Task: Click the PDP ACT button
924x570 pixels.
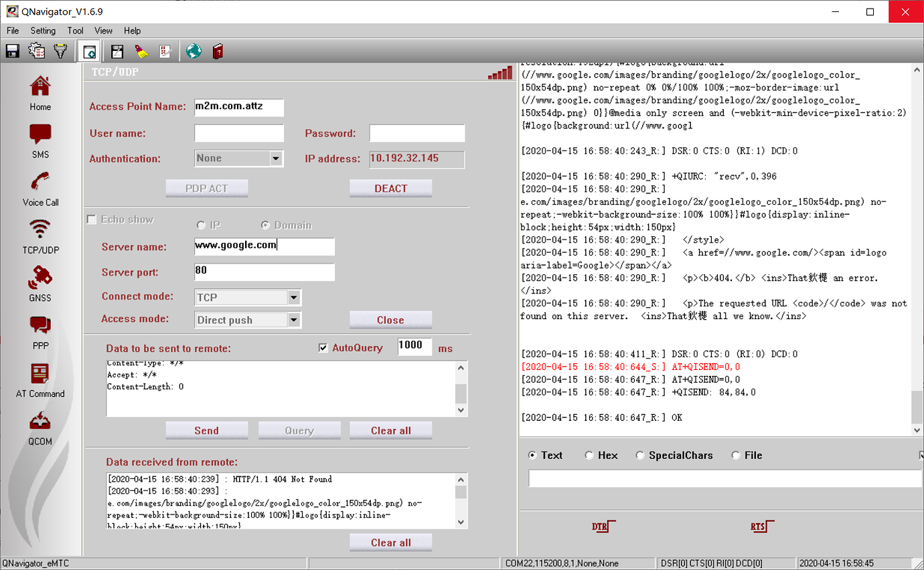Action: tap(206, 189)
